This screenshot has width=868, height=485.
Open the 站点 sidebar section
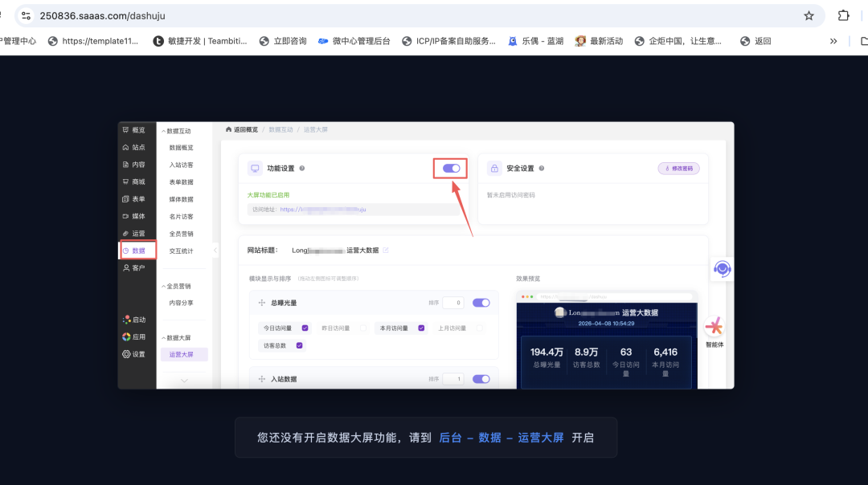[133, 147]
